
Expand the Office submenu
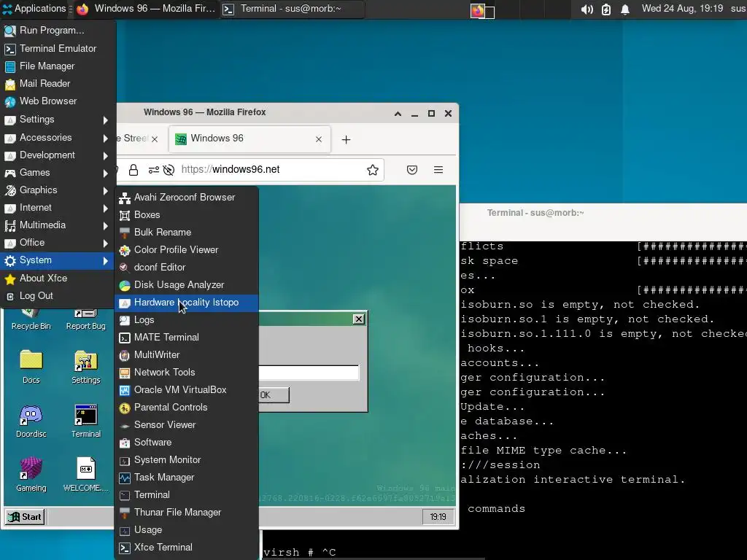click(57, 243)
